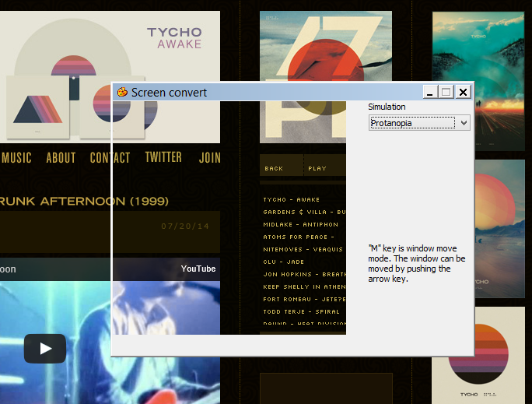Open the ABOUT menu item on website

tap(61, 157)
